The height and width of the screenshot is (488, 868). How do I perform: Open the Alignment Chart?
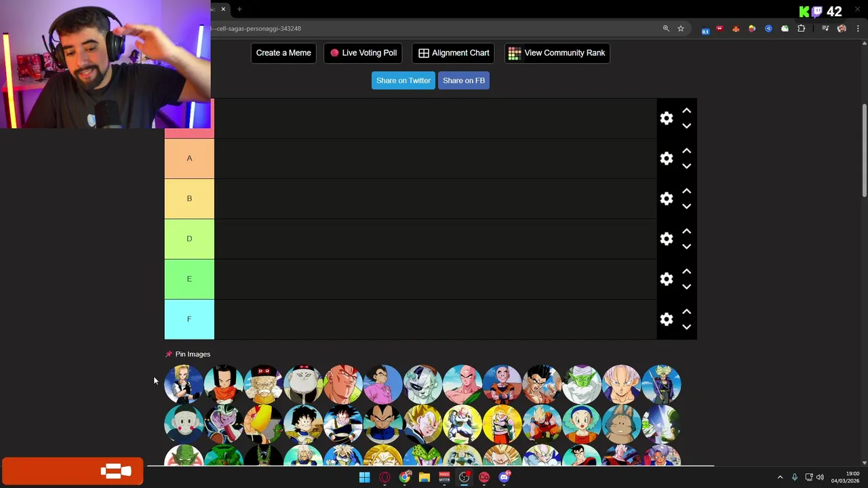(x=454, y=53)
